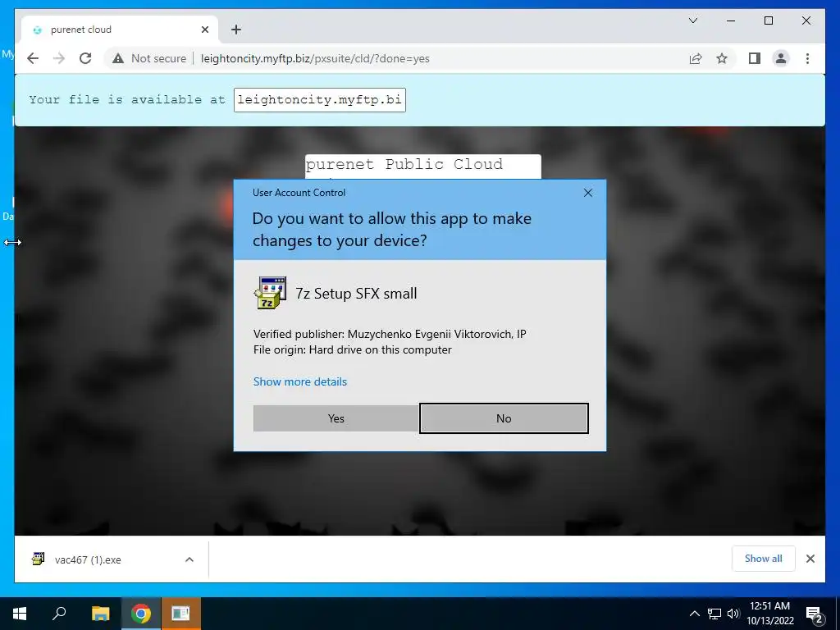This screenshot has height=630, width=840.
Task: Click the vac467 exe file icon
Action: point(38,559)
